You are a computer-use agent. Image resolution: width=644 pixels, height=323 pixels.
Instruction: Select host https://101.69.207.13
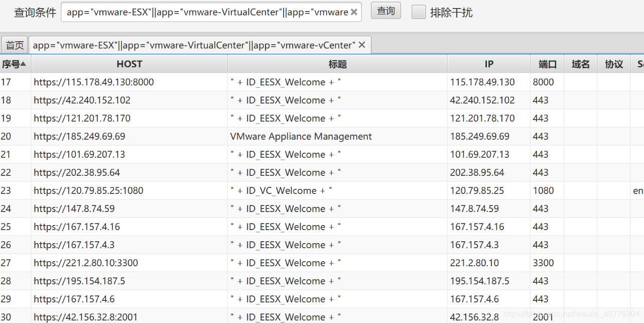coord(79,154)
